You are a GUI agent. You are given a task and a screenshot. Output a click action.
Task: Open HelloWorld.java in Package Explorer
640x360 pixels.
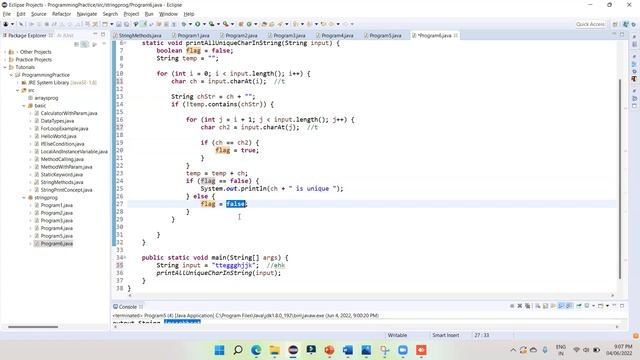click(x=58, y=136)
